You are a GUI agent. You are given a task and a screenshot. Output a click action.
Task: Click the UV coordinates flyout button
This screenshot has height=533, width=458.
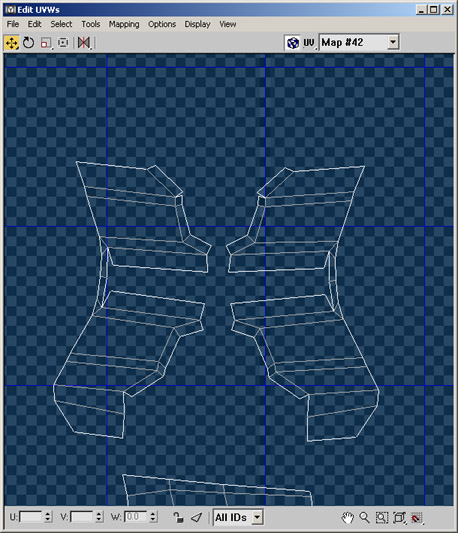309,43
